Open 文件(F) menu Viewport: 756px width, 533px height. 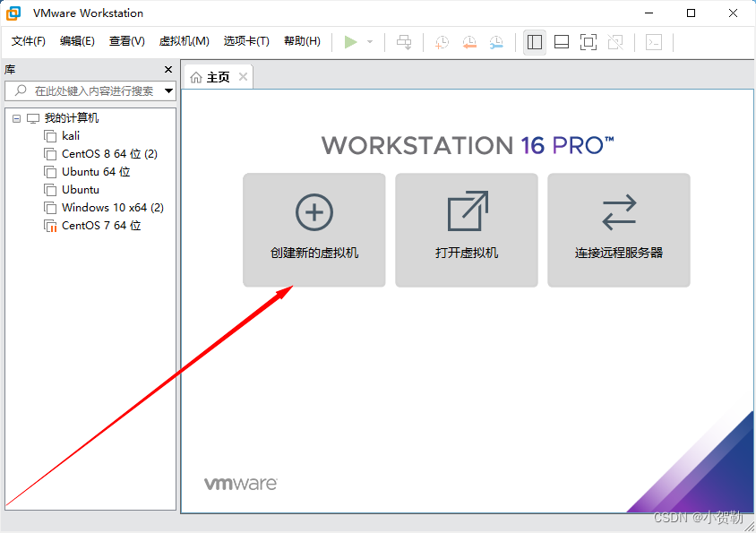coord(29,41)
